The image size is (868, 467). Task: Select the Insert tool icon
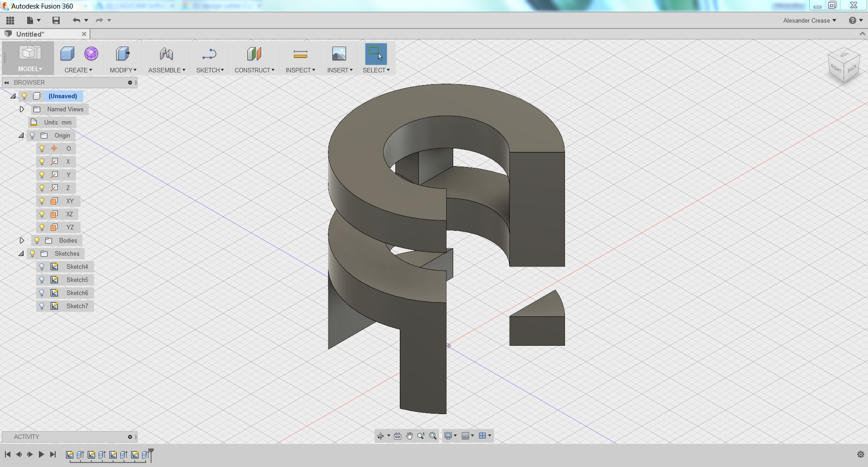pos(339,53)
